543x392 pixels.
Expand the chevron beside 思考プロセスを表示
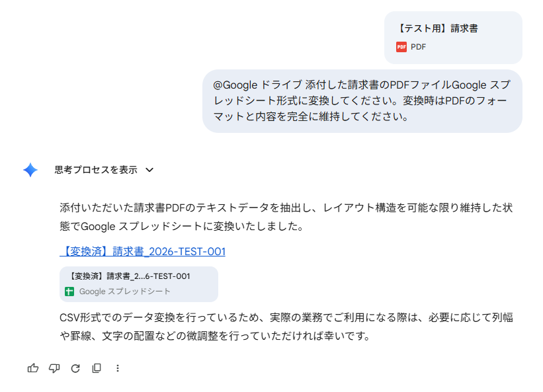[149, 170]
